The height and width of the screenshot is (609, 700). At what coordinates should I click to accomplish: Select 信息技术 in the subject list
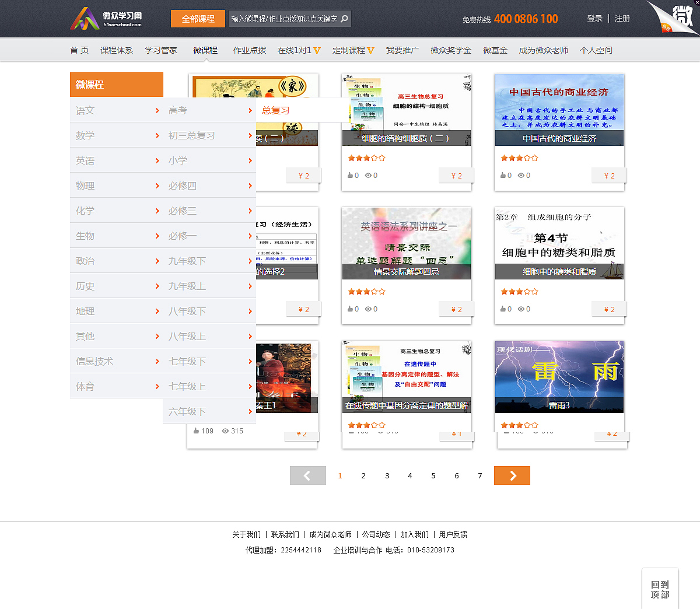117,361
